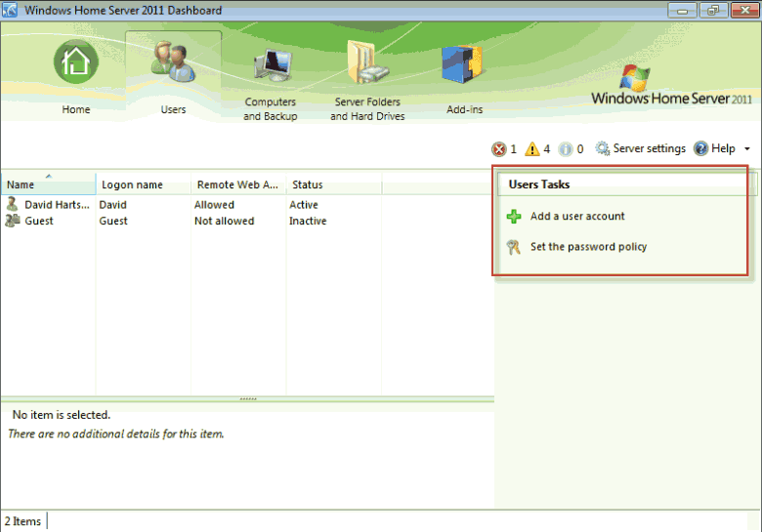
Task: Click the Active status cell
Action: (304, 205)
